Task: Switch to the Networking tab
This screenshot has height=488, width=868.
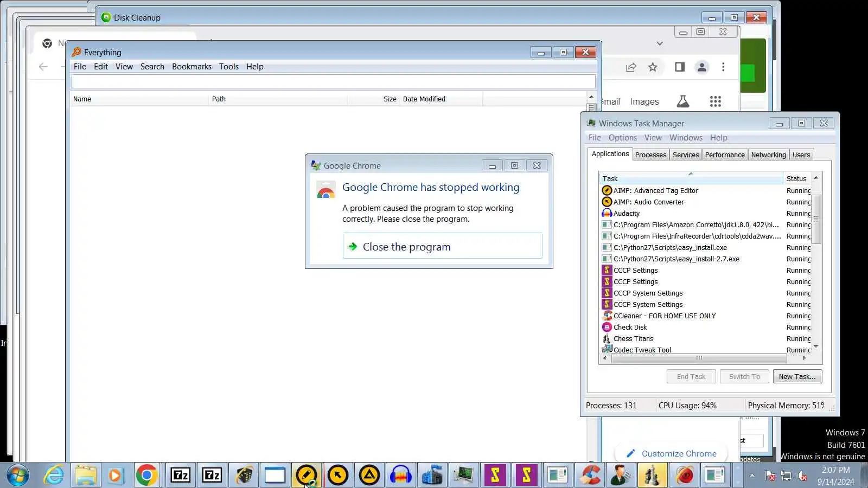Action: pos(768,155)
